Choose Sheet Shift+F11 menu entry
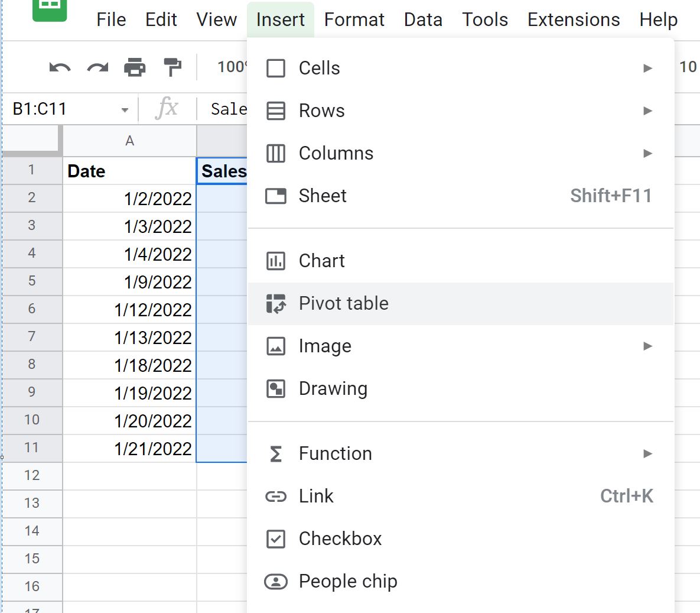 tap(460, 196)
